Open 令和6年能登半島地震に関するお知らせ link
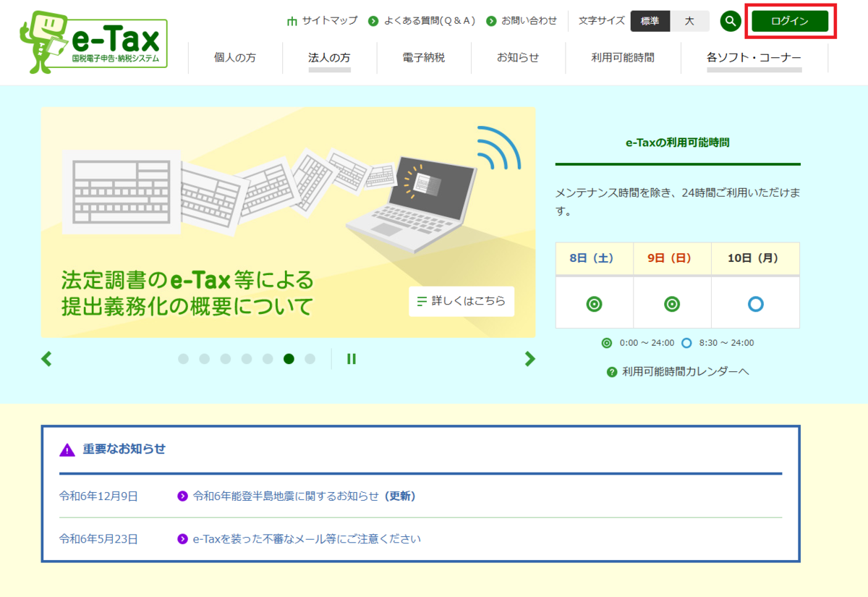Viewport: 868px width, 597px height. pyautogui.click(x=305, y=496)
